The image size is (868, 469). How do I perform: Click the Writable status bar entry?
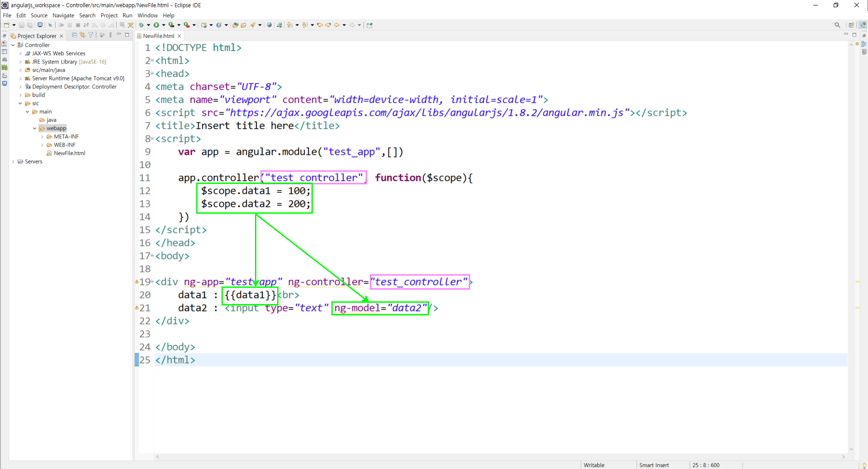pos(594,465)
